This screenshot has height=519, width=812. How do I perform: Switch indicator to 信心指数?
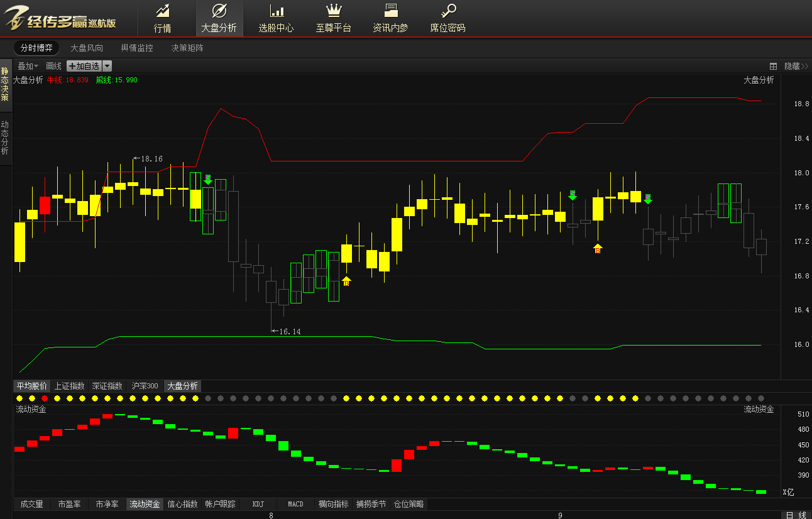click(x=182, y=504)
